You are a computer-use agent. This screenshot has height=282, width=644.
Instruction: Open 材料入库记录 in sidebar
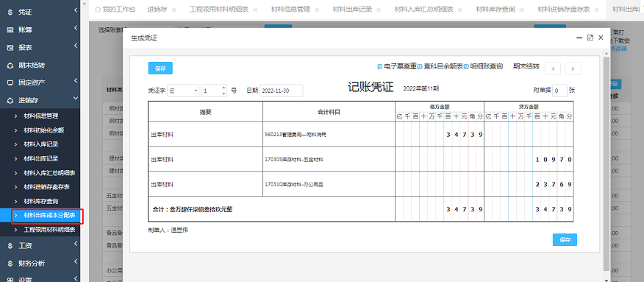[41, 144]
